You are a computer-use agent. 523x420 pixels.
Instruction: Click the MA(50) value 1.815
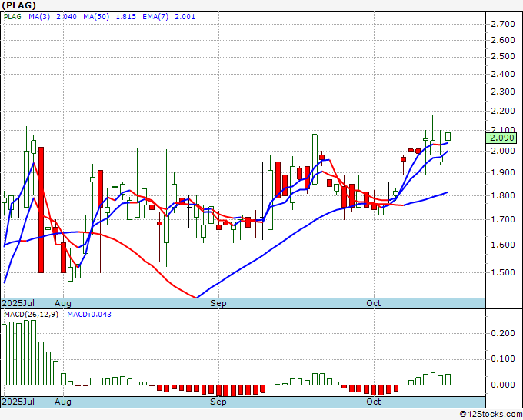point(125,17)
